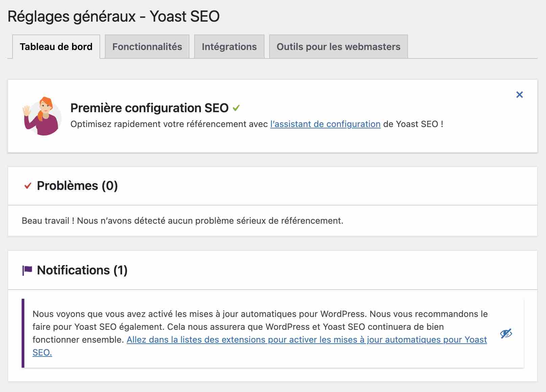Select Outils pour les webmasters
This screenshot has height=392, width=546.
point(338,47)
